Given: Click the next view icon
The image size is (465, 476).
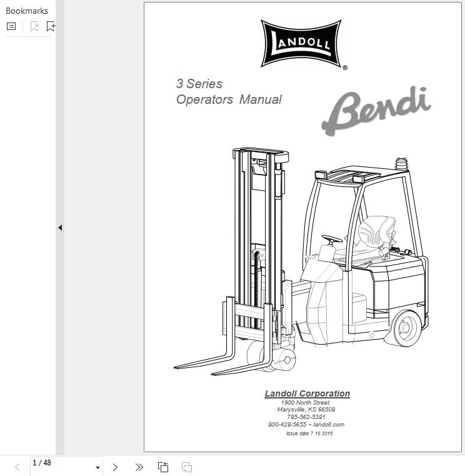Looking at the screenshot, I should 186,467.
